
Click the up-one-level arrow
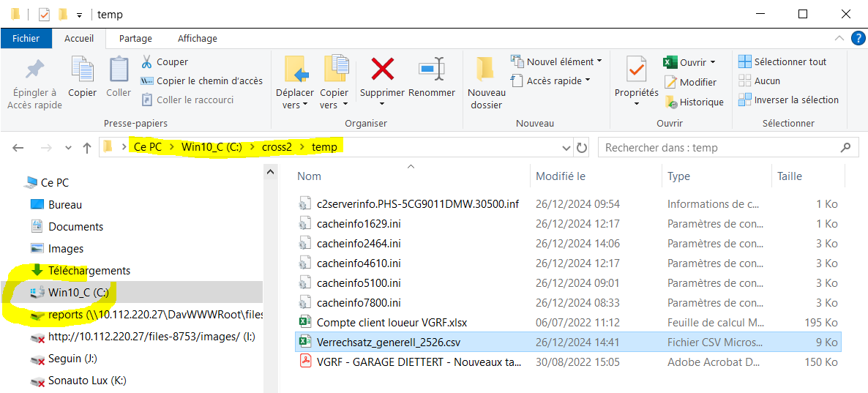(87, 148)
